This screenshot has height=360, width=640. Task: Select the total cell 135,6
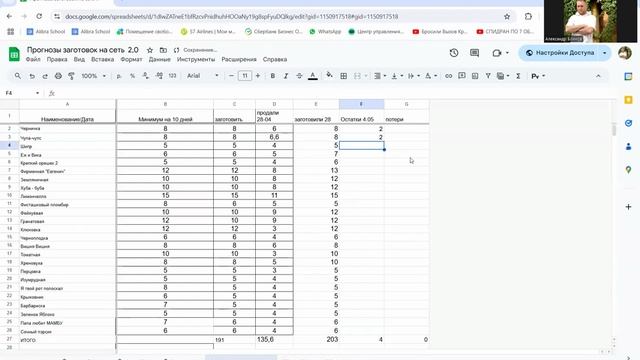click(x=274, y=340)
